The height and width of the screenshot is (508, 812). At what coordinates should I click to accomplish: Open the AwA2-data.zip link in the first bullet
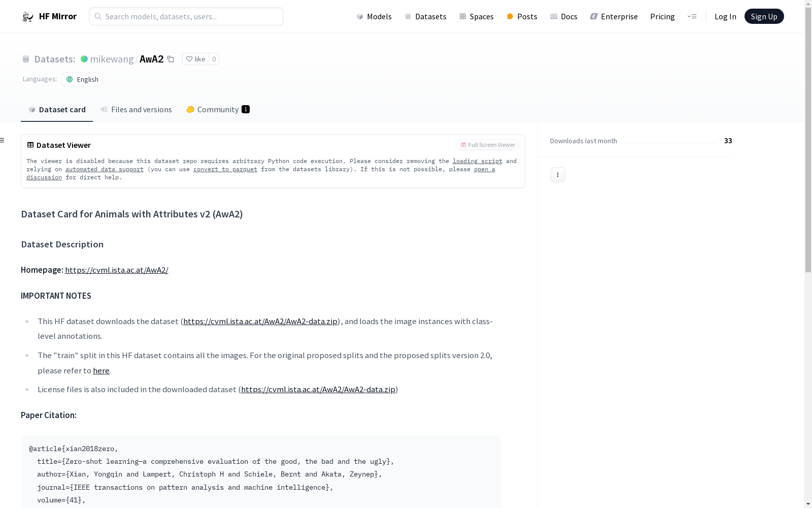(260, 321)
